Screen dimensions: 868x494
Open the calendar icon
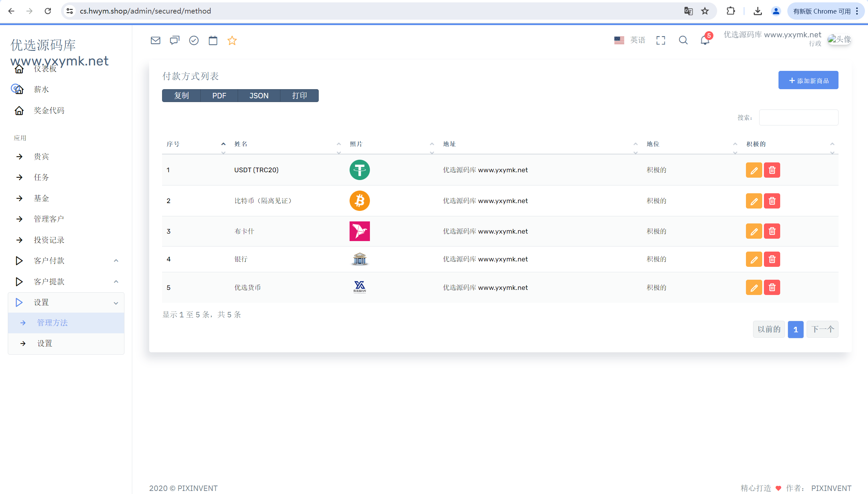pyautogui.click(x=213, y=40)
